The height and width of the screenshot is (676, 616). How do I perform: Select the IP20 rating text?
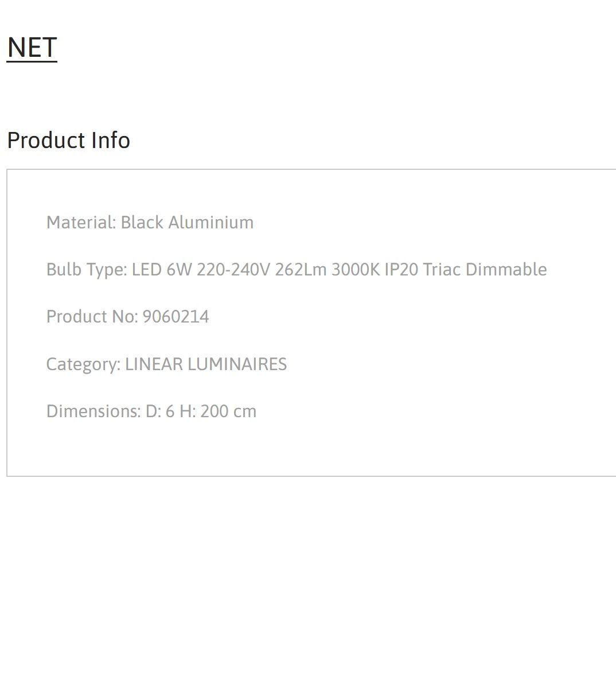(x=401, y=269)
